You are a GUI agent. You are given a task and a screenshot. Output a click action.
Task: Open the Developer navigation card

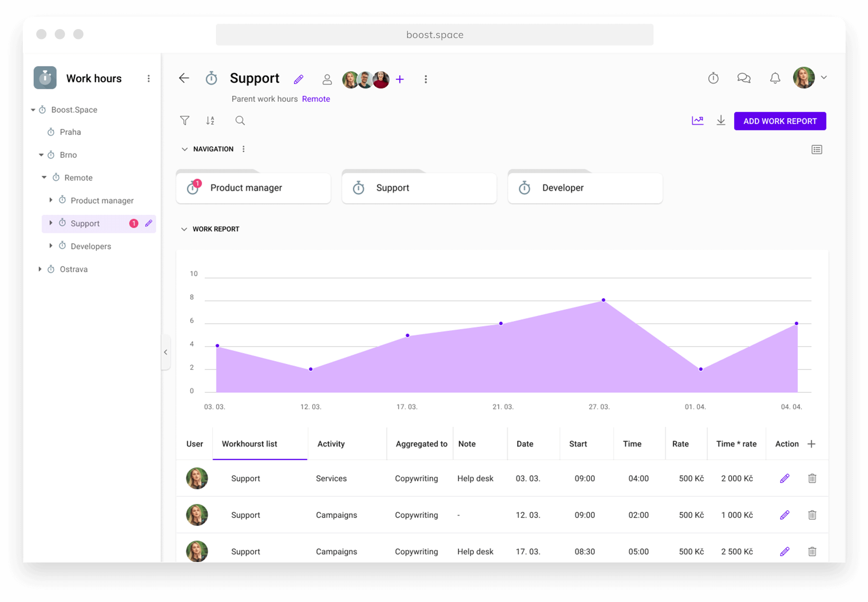(x=585, y=188)
